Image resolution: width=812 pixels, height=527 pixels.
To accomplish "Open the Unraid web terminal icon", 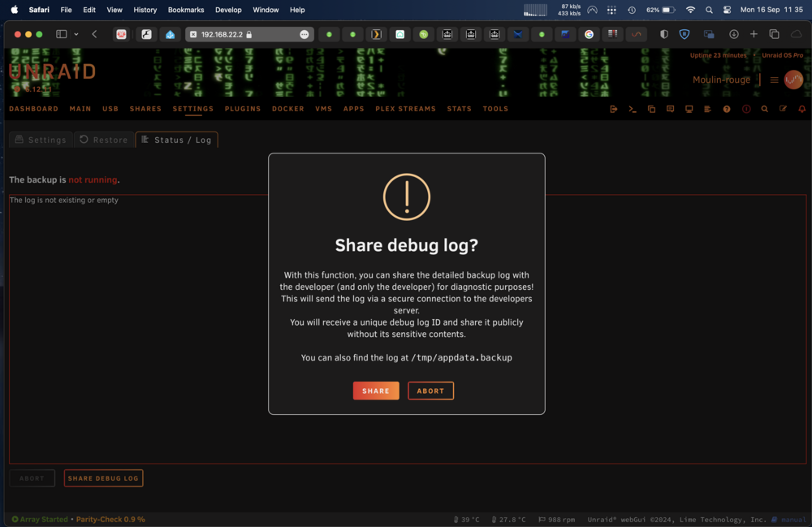I will pyautogui.click(x=633, y=110).
